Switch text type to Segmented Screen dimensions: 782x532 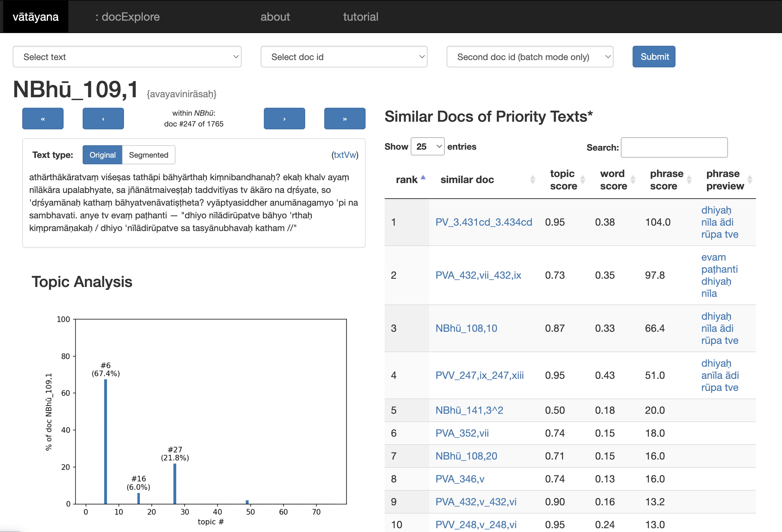[148, 155]
